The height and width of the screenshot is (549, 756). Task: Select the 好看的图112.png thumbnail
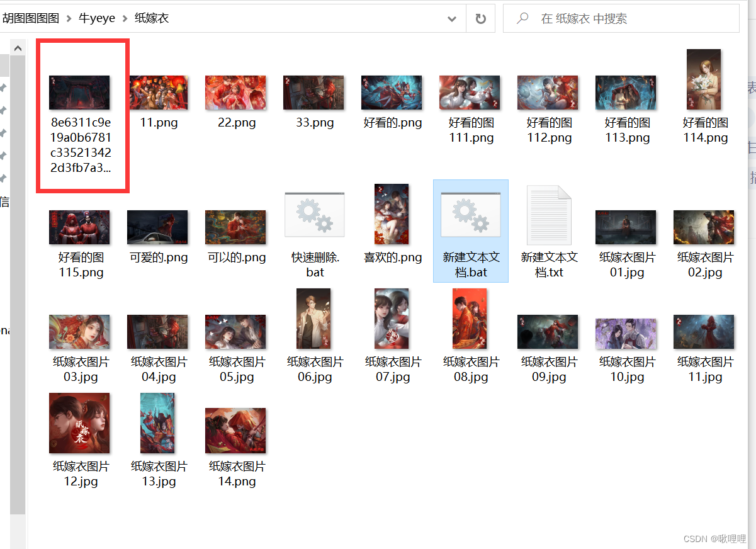[548, 93]
